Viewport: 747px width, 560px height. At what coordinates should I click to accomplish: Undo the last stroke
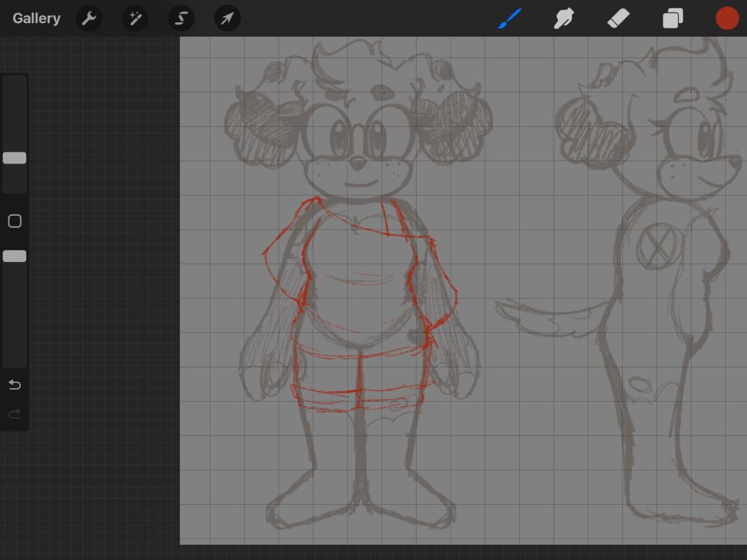click(x=15, y=385)
